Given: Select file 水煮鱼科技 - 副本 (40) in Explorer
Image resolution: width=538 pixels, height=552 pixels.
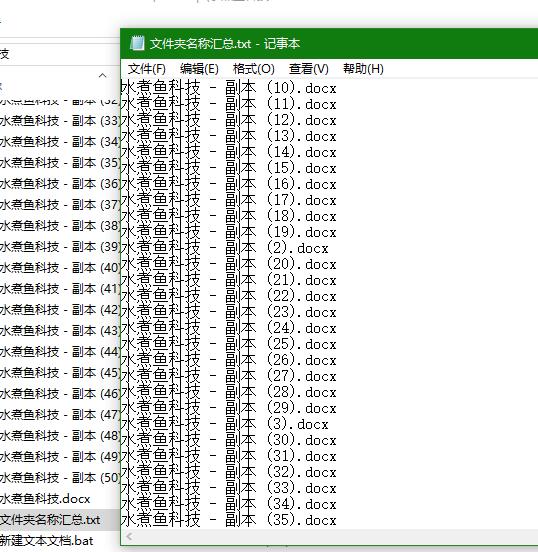Looking at the screenshot, I should coord(60,268).
